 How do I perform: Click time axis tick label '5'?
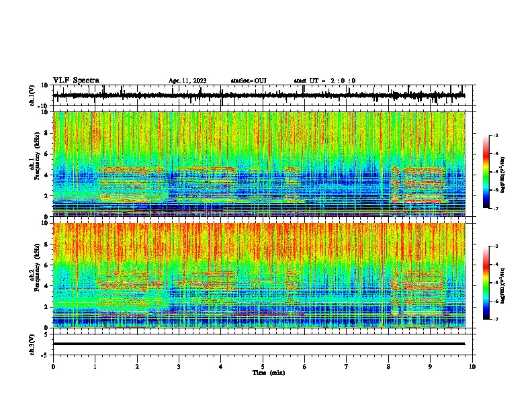263,367
